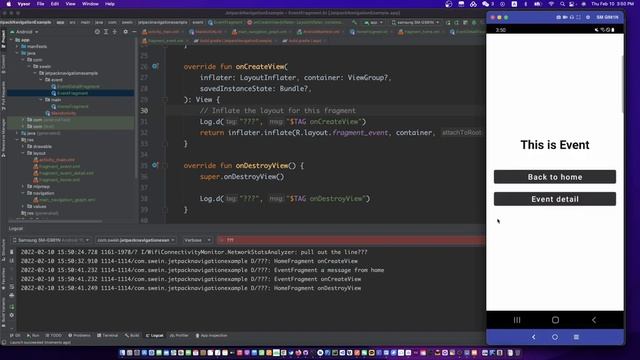Open macOS Spotlight search icon
The image size is (640, 360).
point(562,4)
